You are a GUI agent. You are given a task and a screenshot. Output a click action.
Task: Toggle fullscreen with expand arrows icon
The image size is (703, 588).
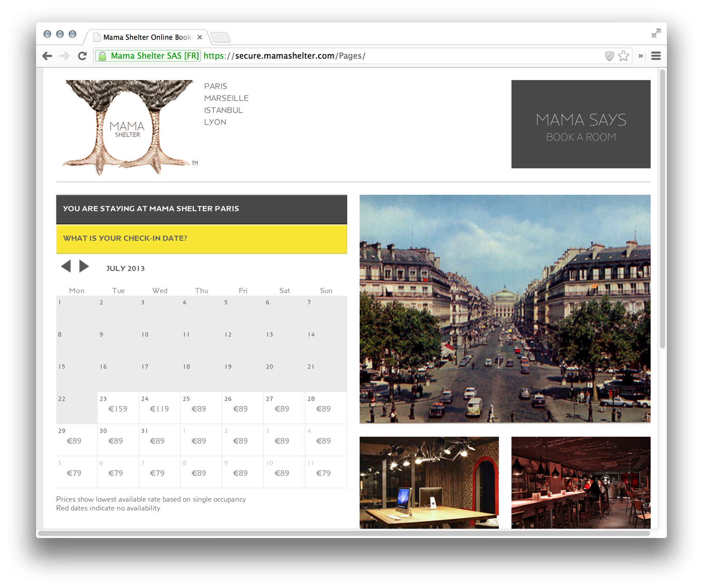point(656,33)
